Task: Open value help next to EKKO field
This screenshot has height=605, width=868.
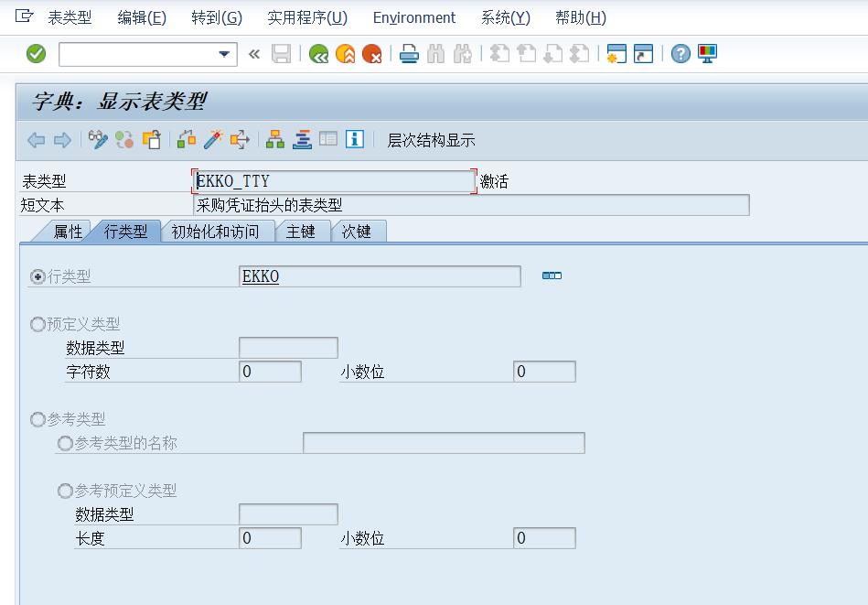Action: pyautogui.click(x=551, y=274)
